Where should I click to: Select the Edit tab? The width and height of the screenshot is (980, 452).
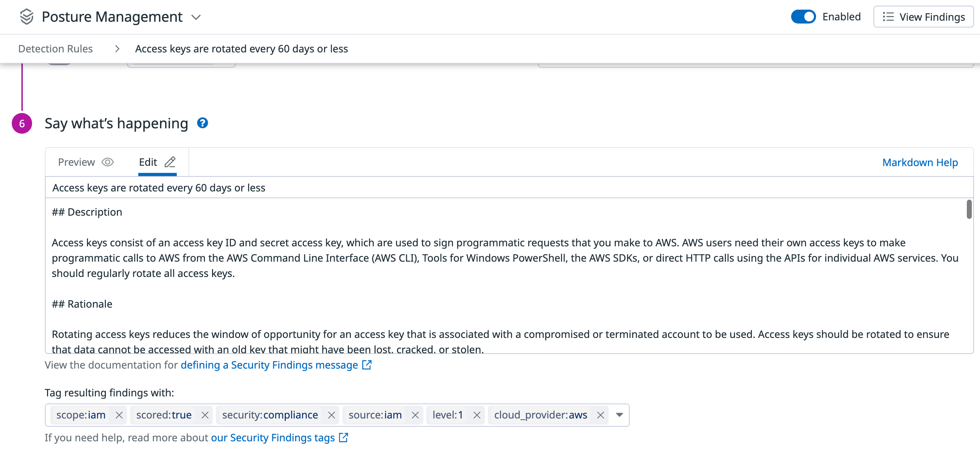click(x=148, y=162)
